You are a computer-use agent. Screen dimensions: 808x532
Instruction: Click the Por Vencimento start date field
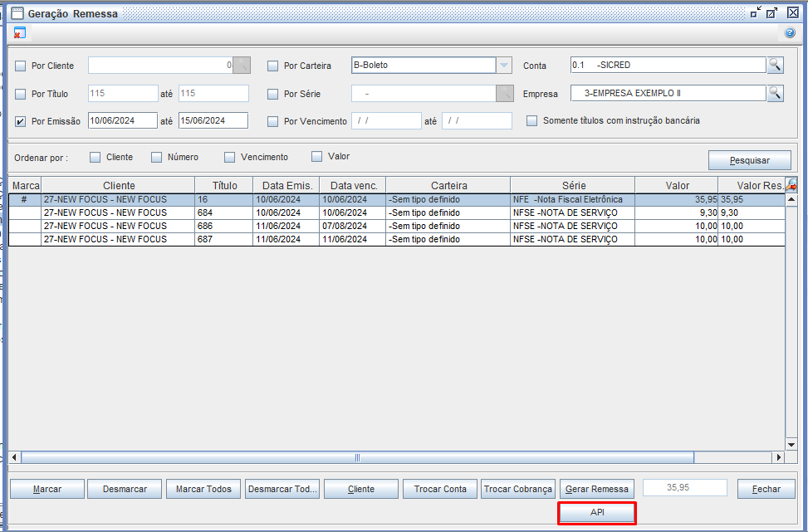[386, 120]
